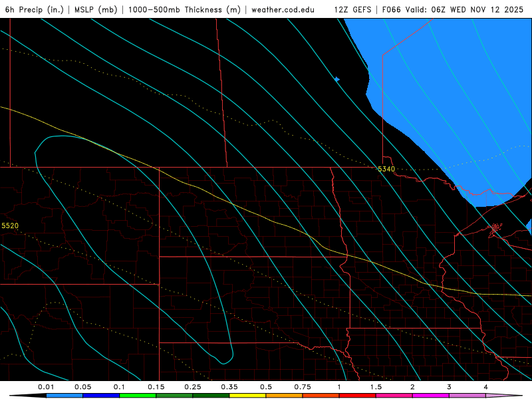Viewport: 532px width, 399px height.
Task: Click the 0.5 legend value
Action: pyautogui.click(x=266, y=387)
